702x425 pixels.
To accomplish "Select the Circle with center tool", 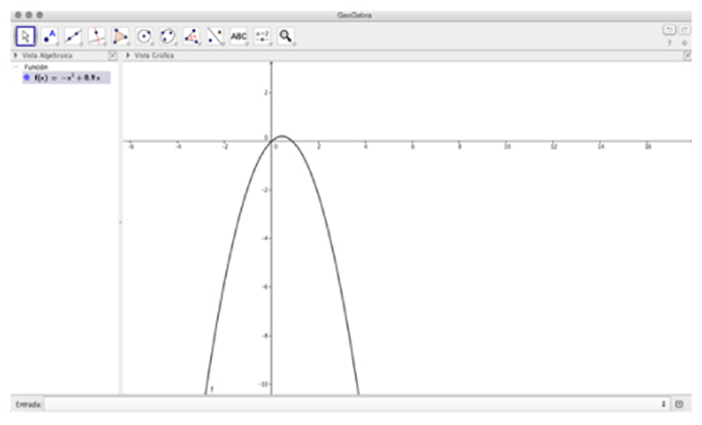I will [x=144, y=36].
